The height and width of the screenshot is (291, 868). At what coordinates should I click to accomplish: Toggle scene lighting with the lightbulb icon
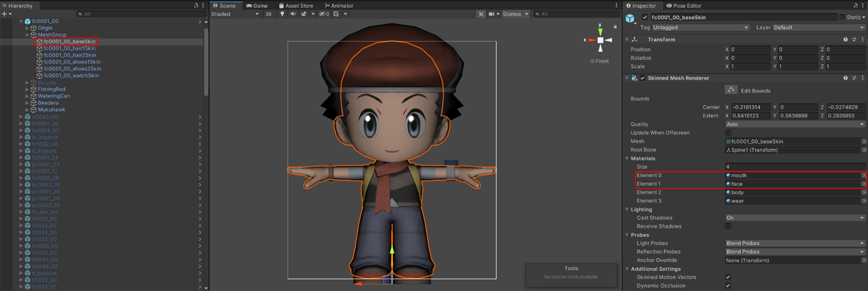coord(282,14)
